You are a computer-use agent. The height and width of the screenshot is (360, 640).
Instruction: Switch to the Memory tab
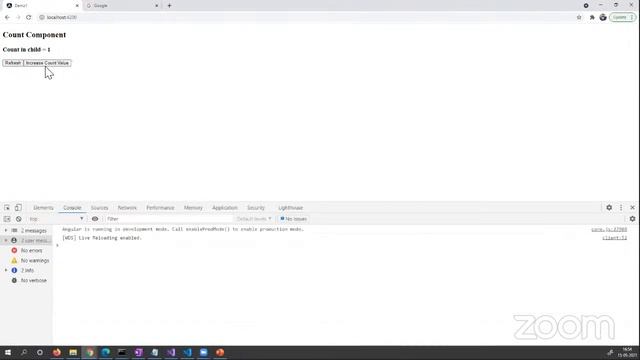(x=193, y=208)
